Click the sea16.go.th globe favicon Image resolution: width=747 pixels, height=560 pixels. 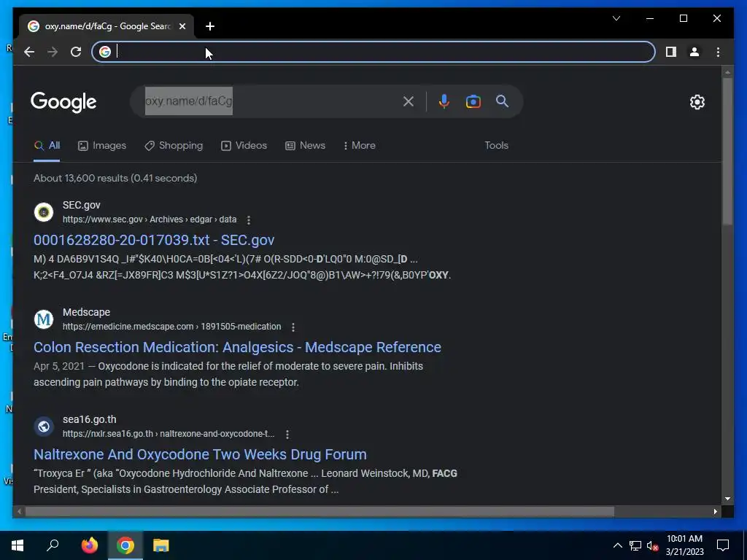(44, 427)
